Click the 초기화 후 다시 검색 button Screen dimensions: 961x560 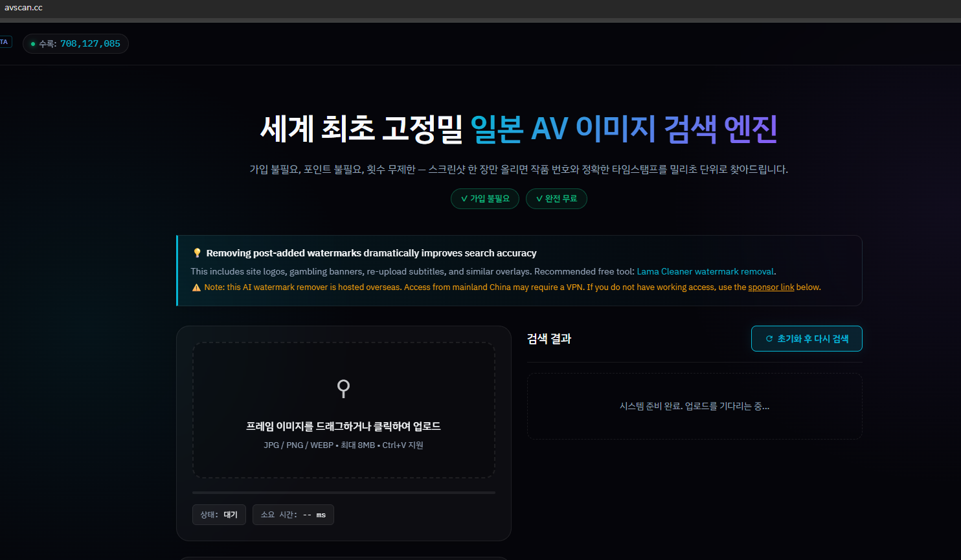[x=806, y=339]
